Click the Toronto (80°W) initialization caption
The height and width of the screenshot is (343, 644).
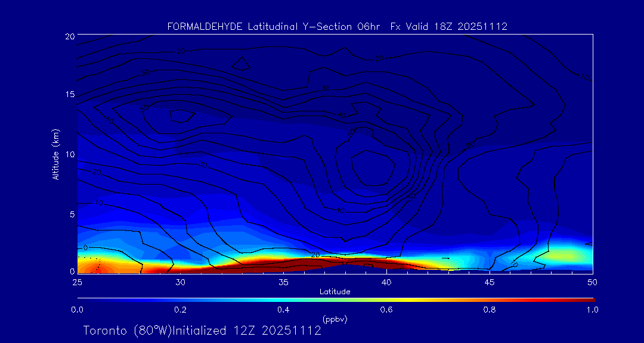pos(202,330)
